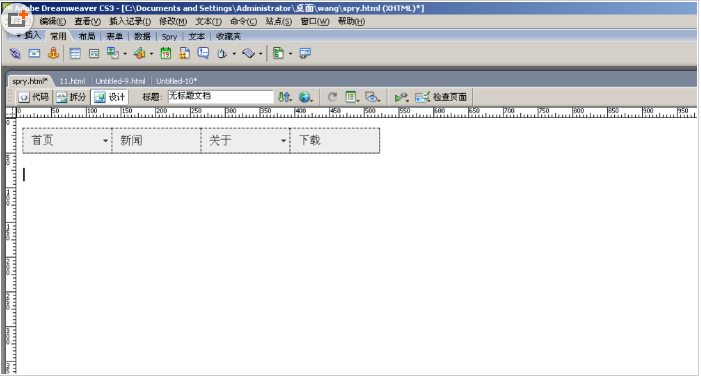Expand the Templates dropdown arrow
701x376 pixels.
[x=291, y=54]
